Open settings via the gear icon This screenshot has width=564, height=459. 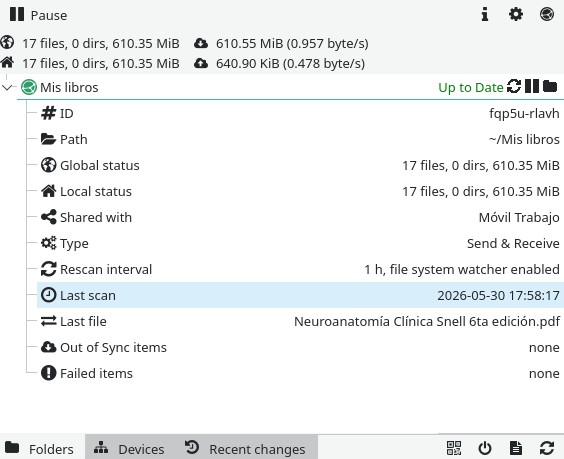coord(516,15)
